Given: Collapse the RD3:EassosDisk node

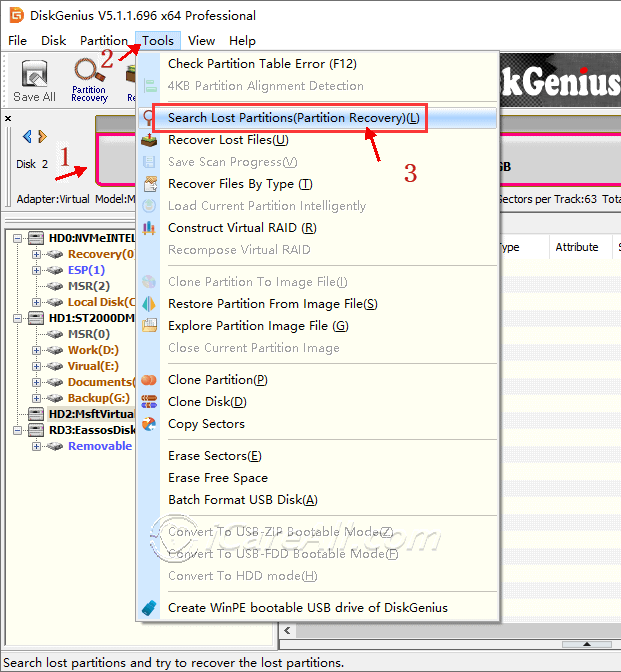Looking at the screenshot, I should pyautogui.click(x=18, y=430).
